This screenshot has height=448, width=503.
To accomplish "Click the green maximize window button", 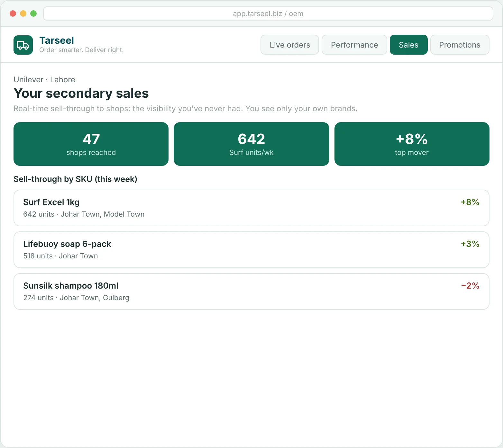I will 33,13.
